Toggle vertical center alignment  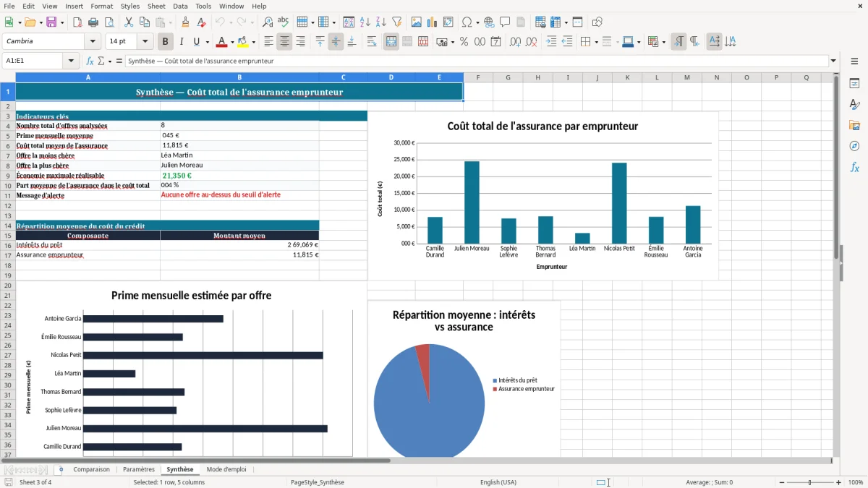click(336, 42)
